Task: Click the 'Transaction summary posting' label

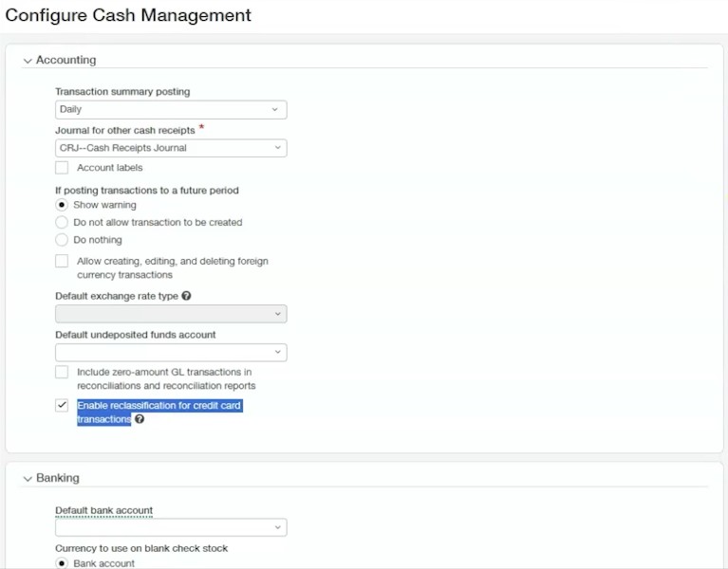Action: 122,91
